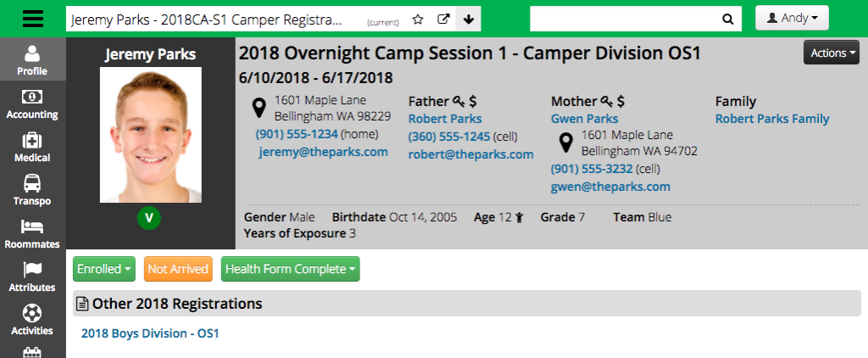This screenshot has height=358, width=868.
Task: Open the Attributes sidebar section
Action: [32, 277]
